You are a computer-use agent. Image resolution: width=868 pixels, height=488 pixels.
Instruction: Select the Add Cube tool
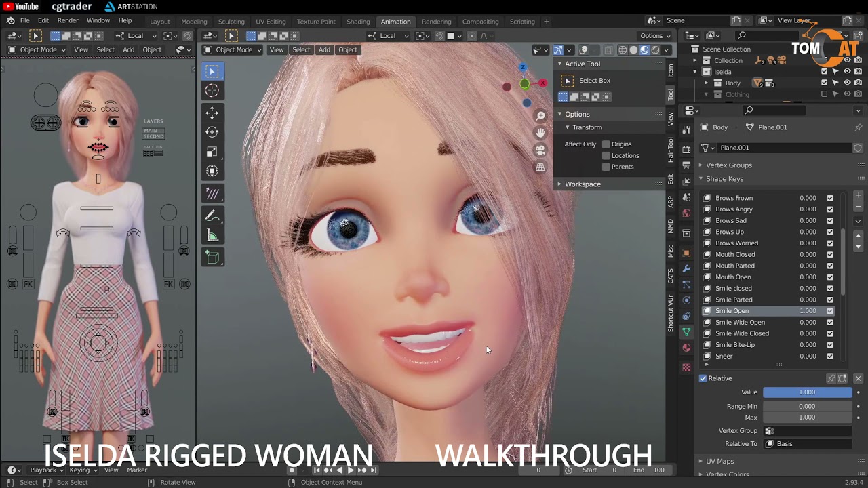click(x=212, y=258)
